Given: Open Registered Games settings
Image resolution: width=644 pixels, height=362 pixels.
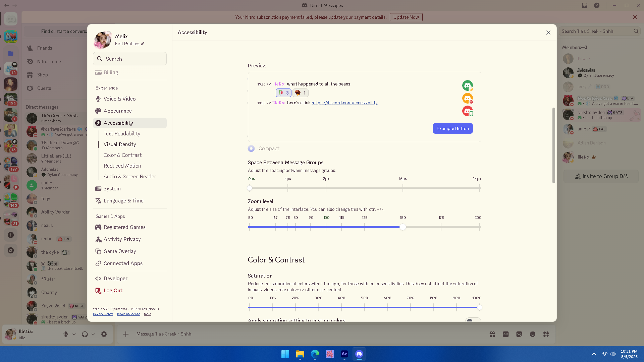Looking at the screenshot, I should tap(129, 227).
